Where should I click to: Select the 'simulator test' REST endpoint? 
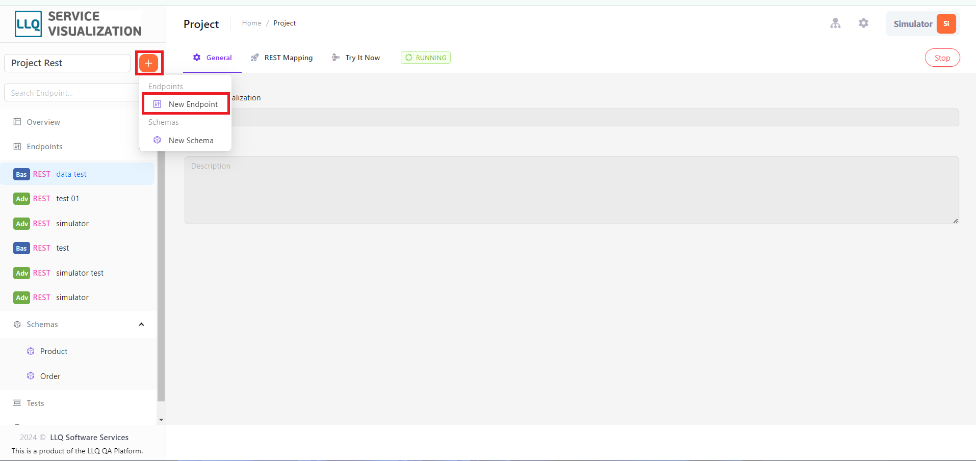pyautogui.click(x=77, y=273)
